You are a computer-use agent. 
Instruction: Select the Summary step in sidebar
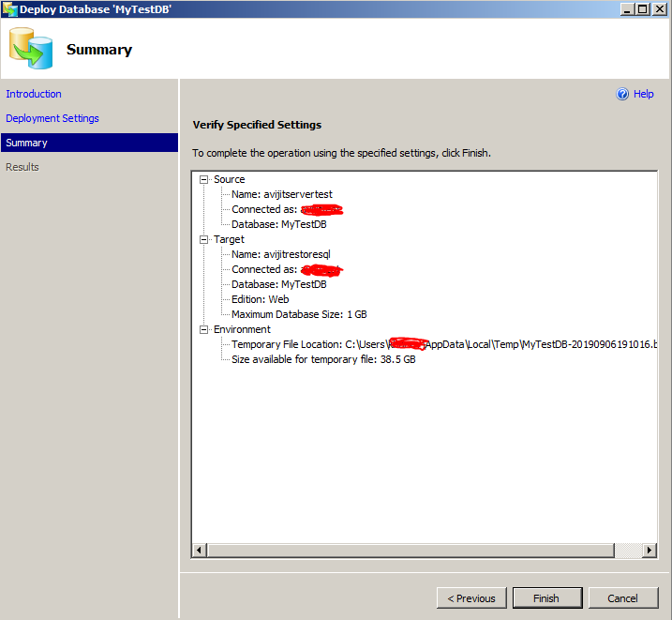26,143
